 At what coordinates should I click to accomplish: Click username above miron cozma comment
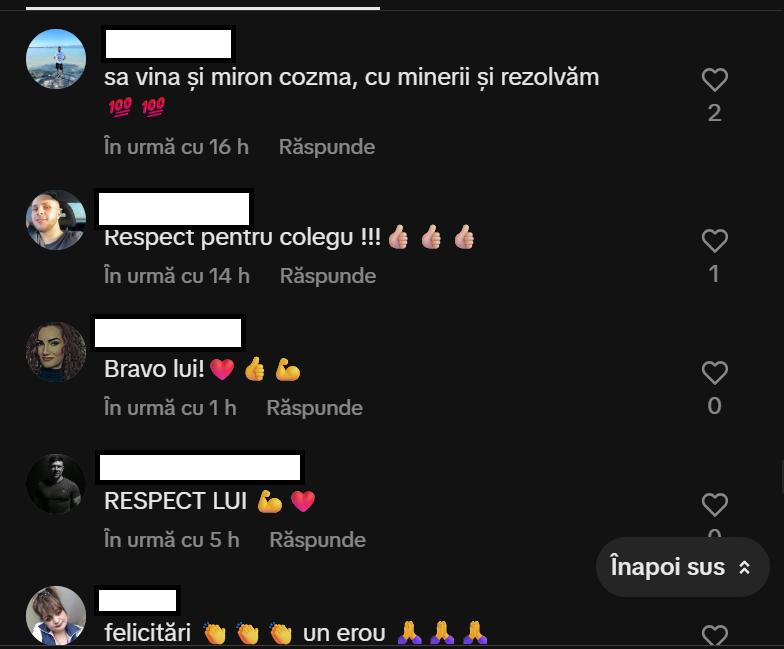tap(168, 44)
